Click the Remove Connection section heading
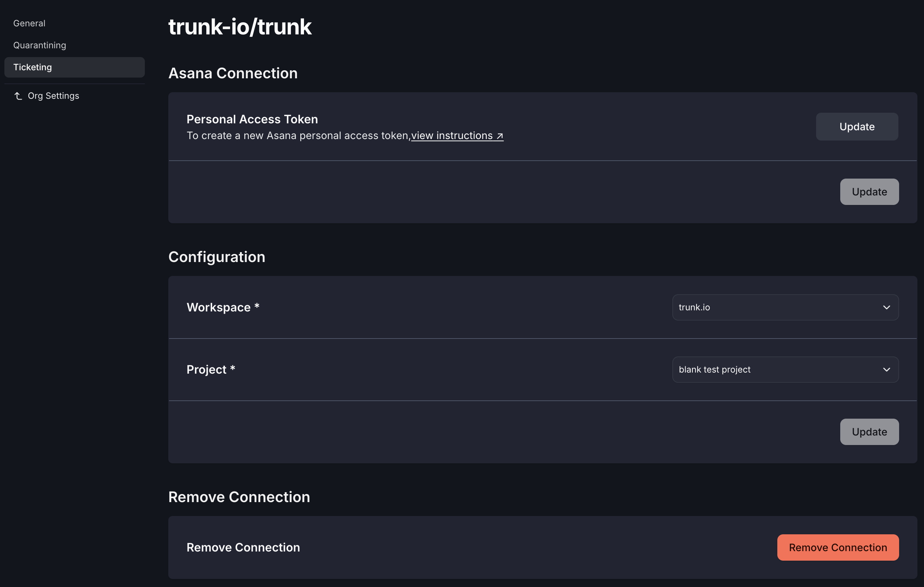 click(239, 497)
